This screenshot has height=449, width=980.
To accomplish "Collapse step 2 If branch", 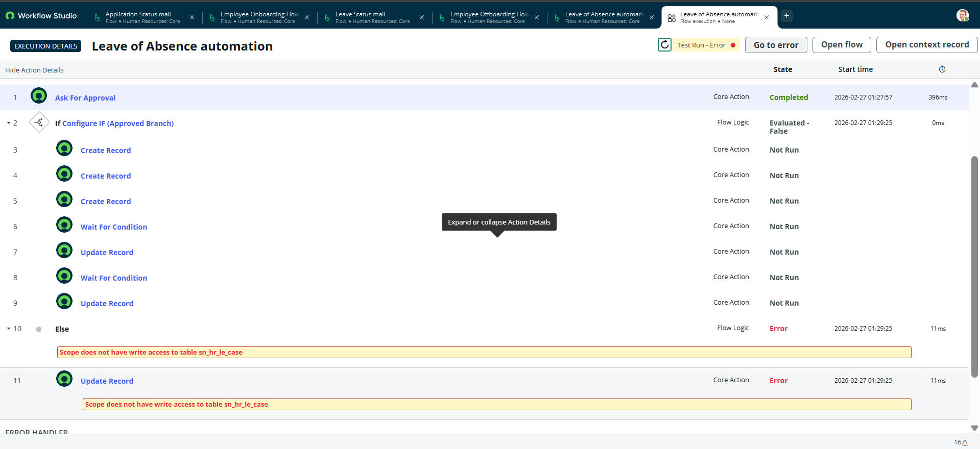I will click(9, 123).
